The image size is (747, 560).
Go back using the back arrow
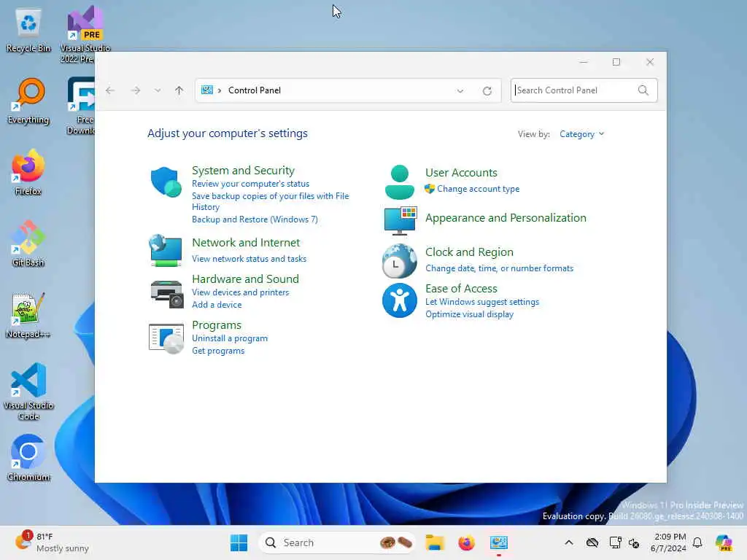tap(110, 90)
